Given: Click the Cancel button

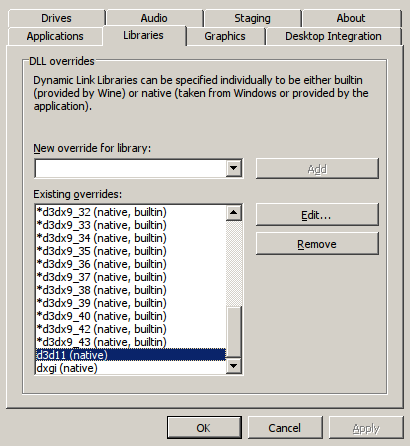Looking at the screenshot, I should tap(285, 428).
